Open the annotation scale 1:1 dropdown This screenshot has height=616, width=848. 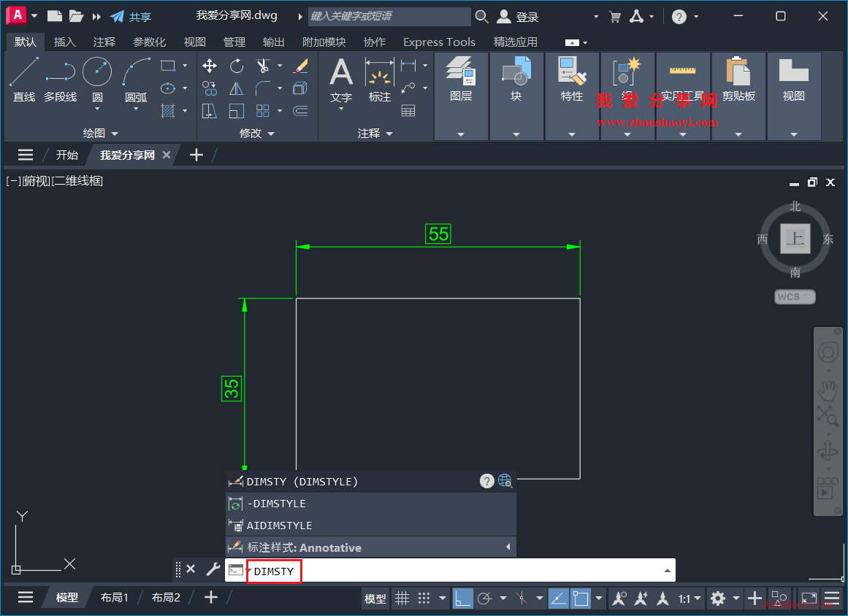[x=690, y=598]
